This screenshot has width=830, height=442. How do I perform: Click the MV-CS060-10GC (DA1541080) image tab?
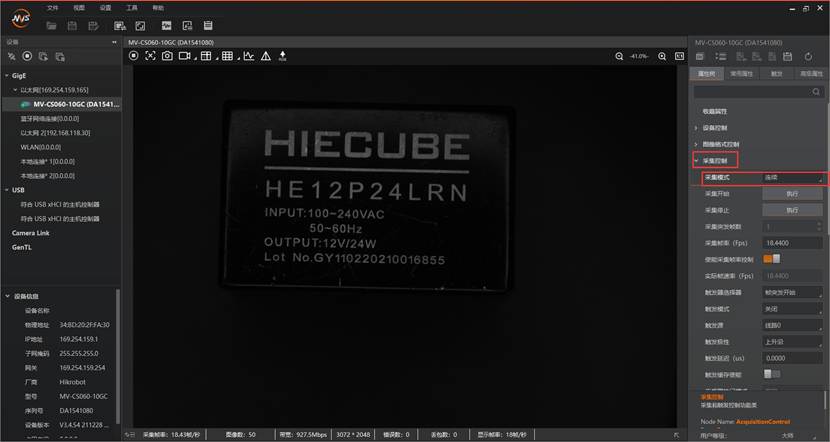coord(171,42)
